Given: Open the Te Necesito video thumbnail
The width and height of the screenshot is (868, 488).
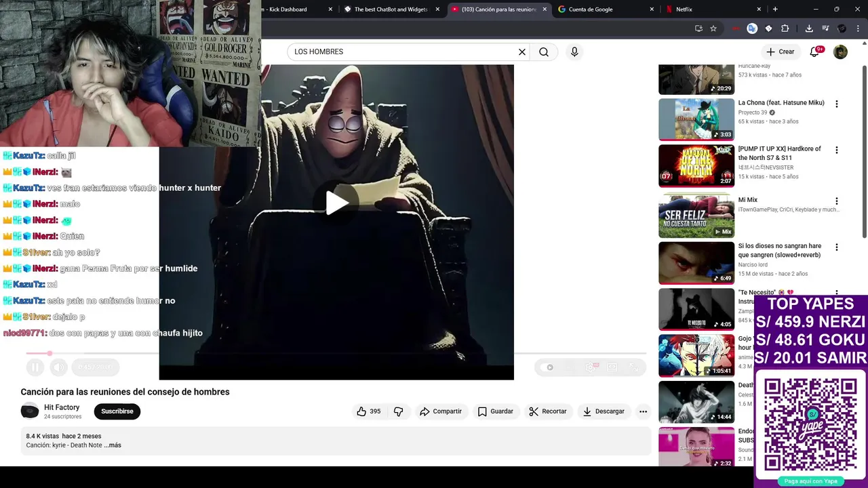Looking at the screenshot, I should point(696,310).
